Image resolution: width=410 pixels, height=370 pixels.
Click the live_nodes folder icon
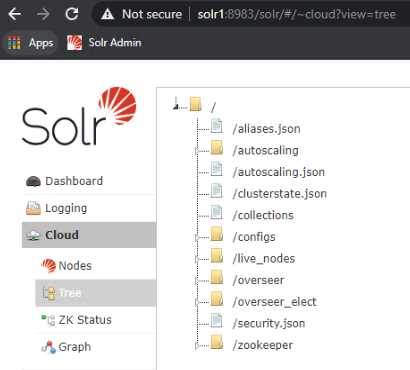[x=217, y=255]
